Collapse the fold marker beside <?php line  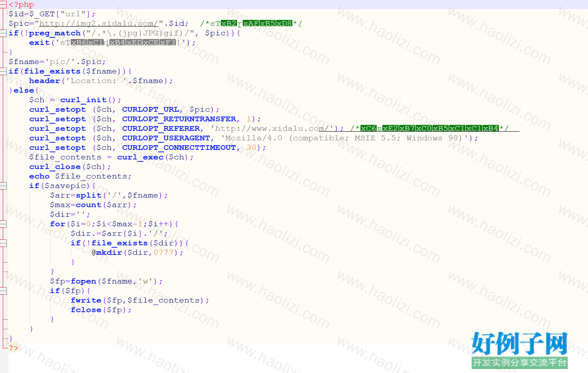(3, 4)
